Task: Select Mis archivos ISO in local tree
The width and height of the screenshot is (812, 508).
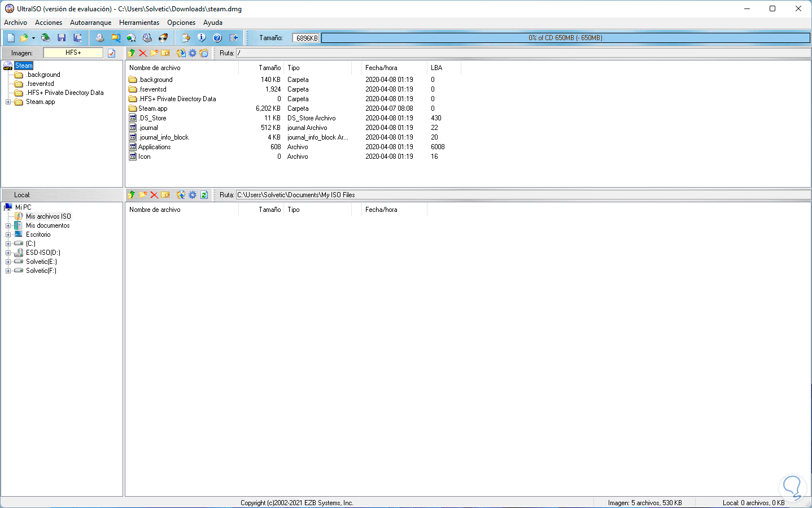Action: [x=49, y=216]
